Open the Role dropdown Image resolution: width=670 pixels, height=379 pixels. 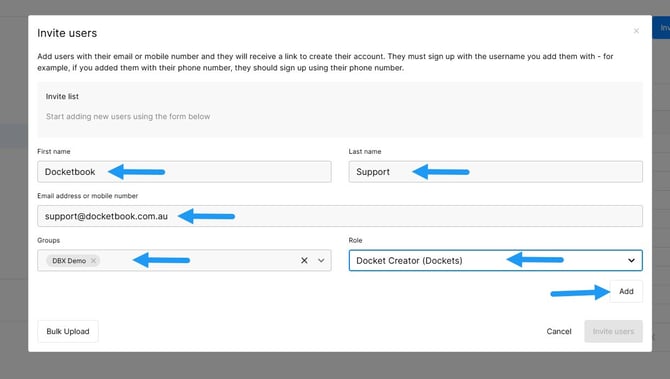495,260
